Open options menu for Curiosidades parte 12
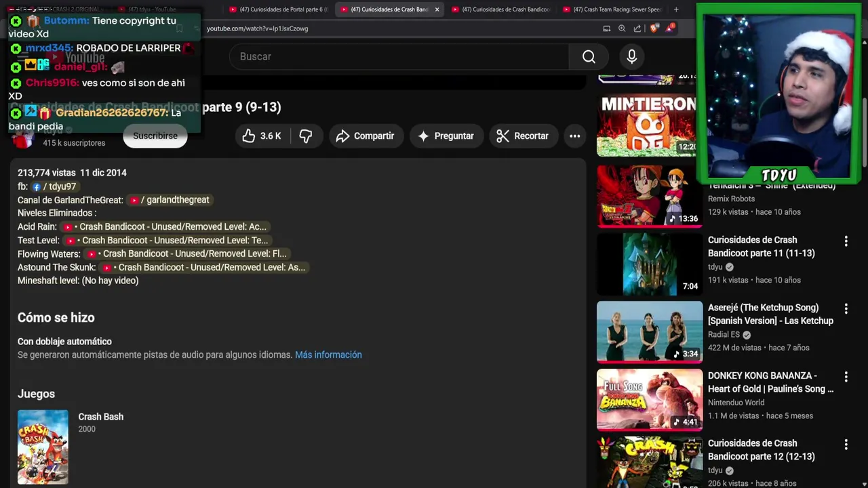 click(x=846, y=445)
